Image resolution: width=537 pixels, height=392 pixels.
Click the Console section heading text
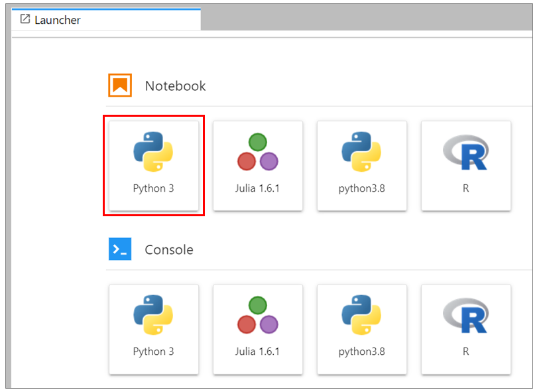169,250
